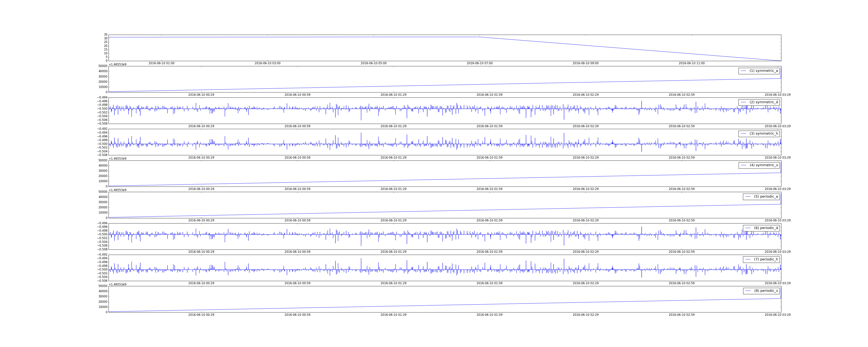Click the 2016-06-10 03:00 tick label
This screenshot has height=347, width=868.
point(268,63)
